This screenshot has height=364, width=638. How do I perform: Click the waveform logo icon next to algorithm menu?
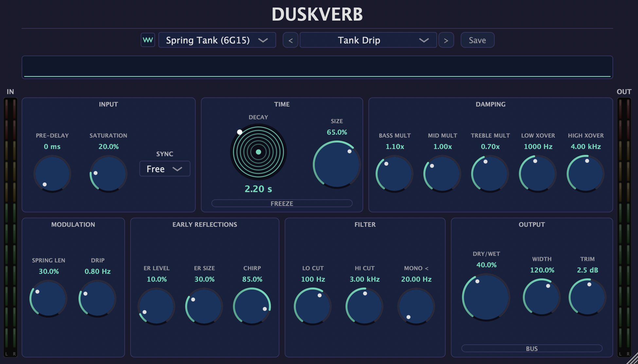point(148,40)
